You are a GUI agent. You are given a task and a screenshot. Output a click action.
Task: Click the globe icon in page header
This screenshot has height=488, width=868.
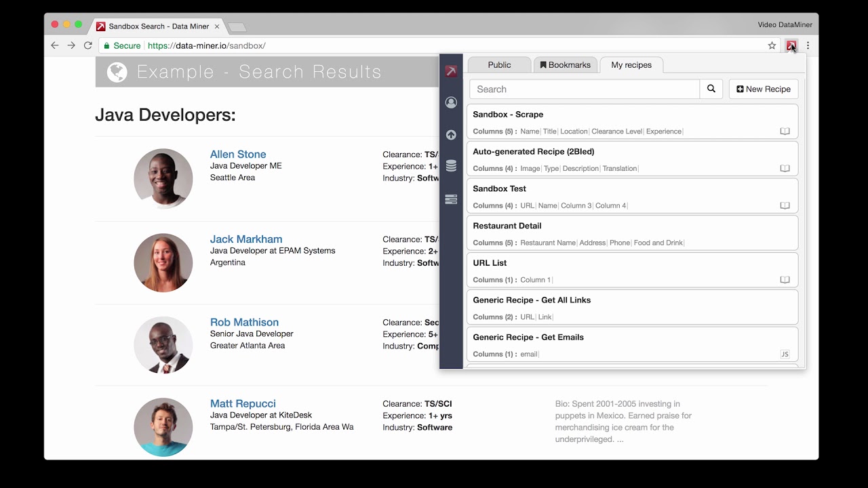117,72
